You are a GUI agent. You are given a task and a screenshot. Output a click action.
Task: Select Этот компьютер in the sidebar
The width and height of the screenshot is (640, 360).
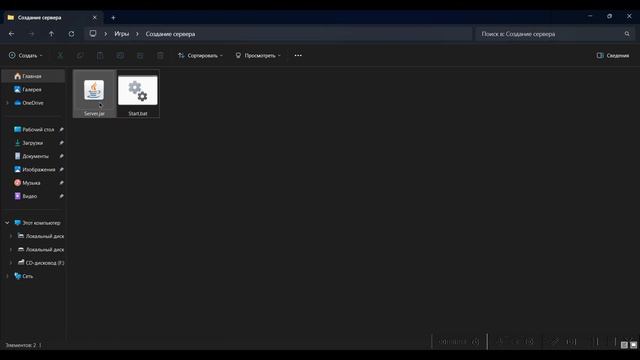(38, 223)
